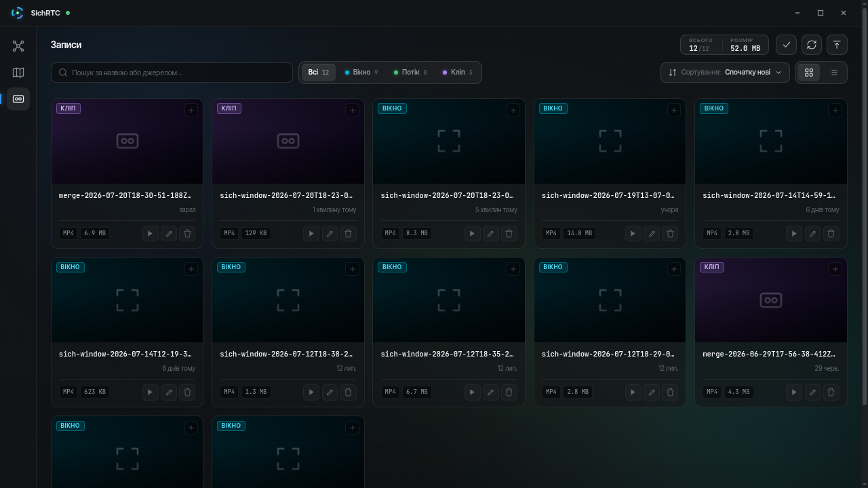Open the map sidebar icon

click(18, 73)
